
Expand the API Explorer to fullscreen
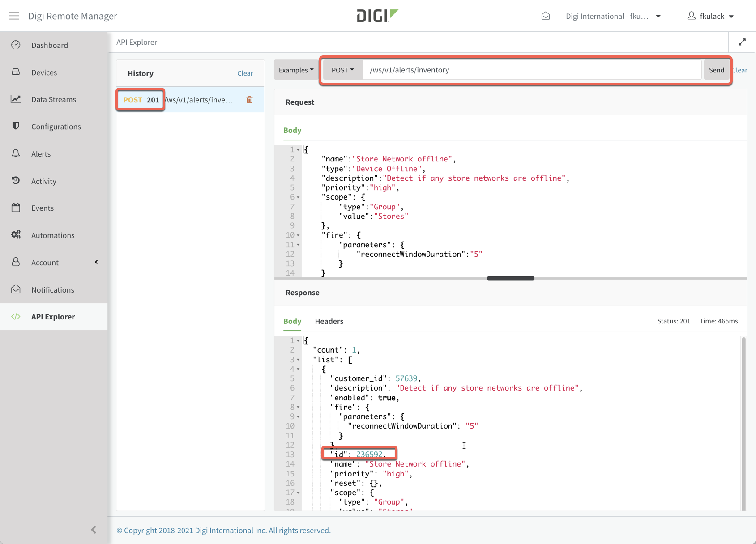point(742,42)
